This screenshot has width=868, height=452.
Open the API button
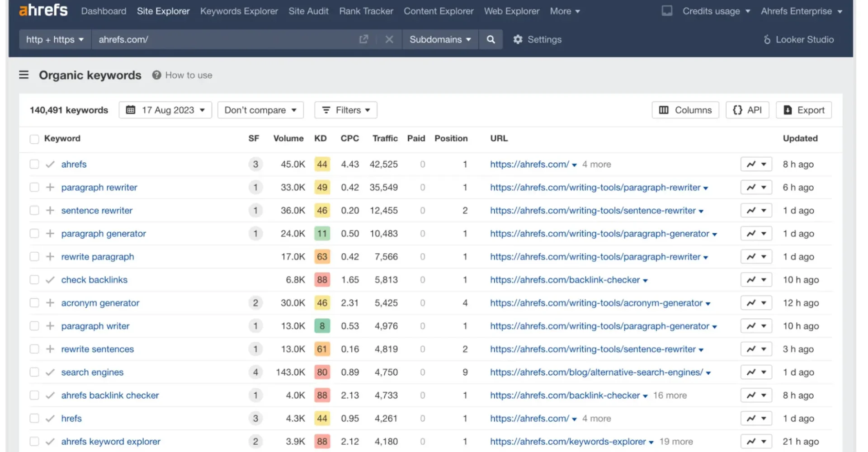(x=747, y=110)
